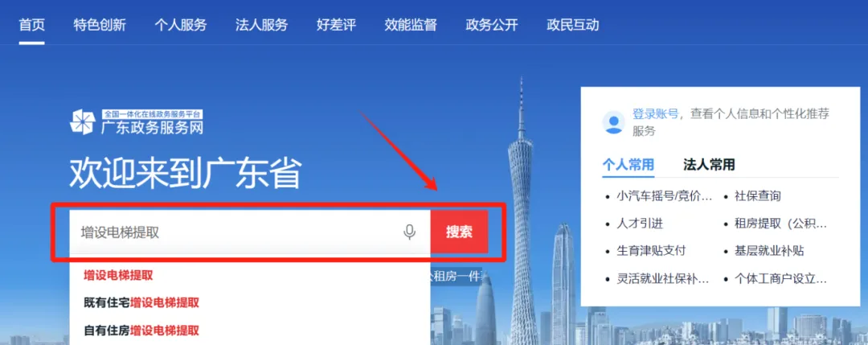Open the 效能监督 navigation item

pos(411,25)
